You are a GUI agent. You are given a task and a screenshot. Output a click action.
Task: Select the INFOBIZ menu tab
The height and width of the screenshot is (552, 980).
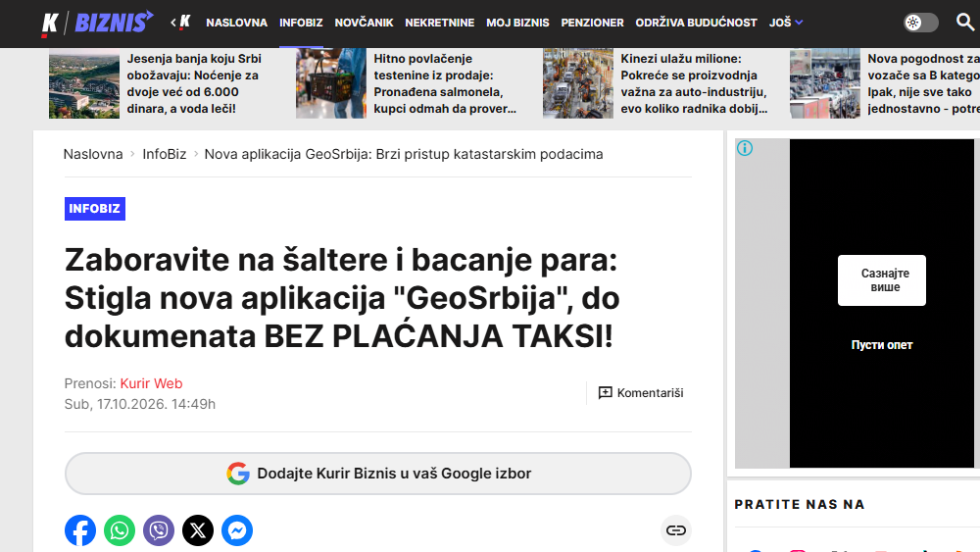pos(301,23)
